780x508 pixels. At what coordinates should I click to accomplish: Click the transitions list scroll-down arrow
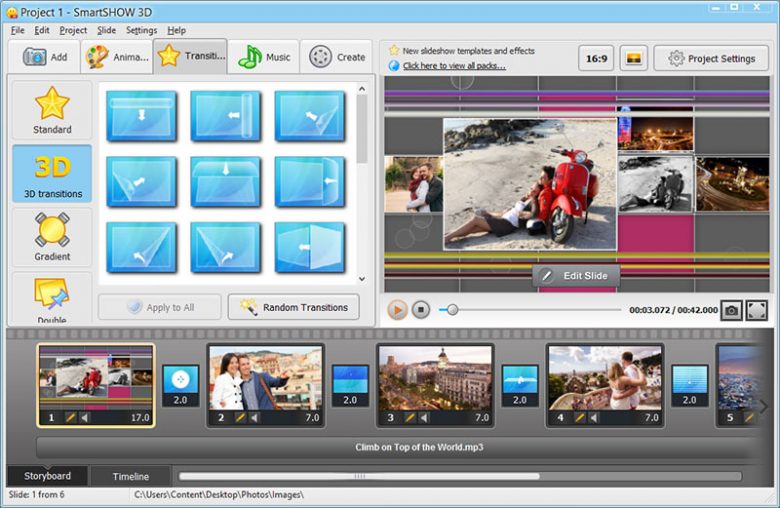point(362,279)
